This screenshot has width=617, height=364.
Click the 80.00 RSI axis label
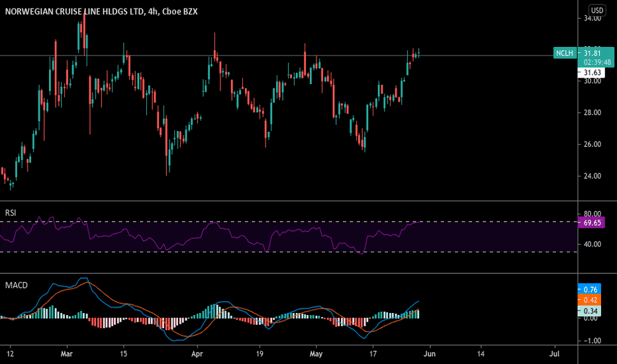593,214
